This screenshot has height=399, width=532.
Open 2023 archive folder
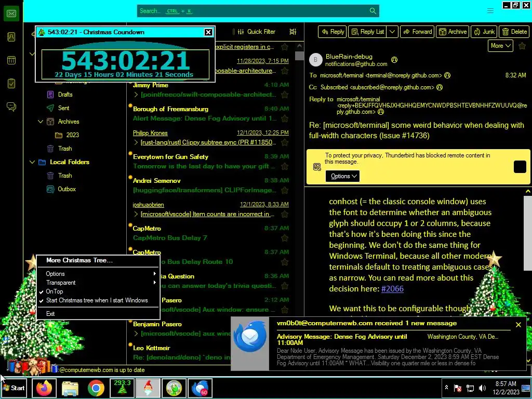click(72, 135)
